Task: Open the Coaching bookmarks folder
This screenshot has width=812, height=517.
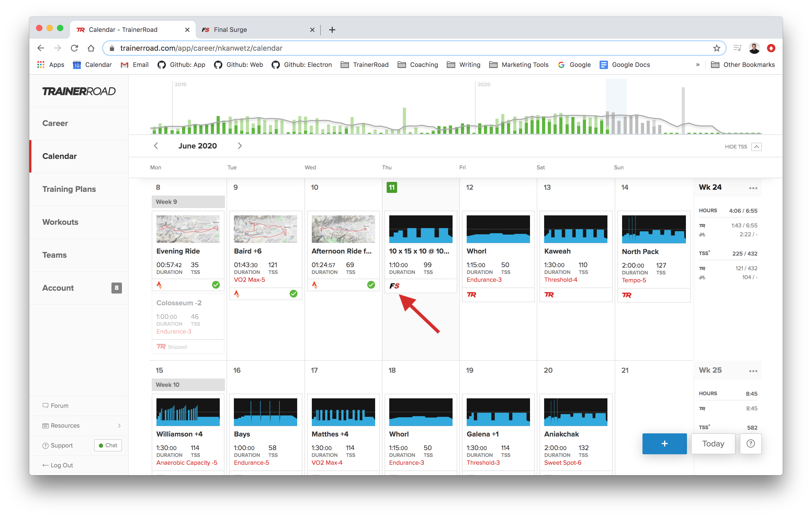Action: click(418, 65)
